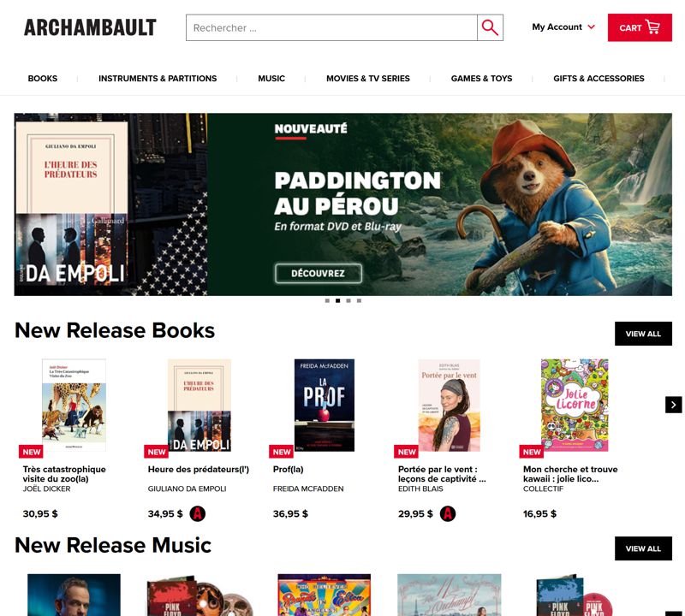
Task: Select the fourth banner carousel dot
Action: [359, 301]
